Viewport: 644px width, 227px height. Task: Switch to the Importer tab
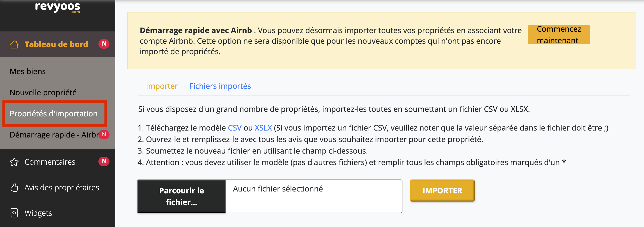coord(162,86)
